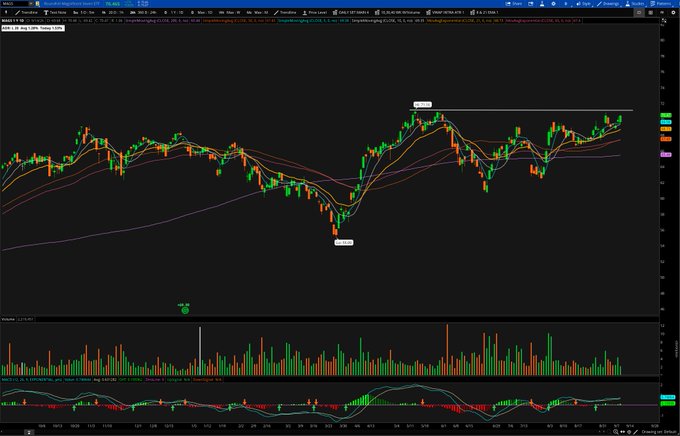
Task: Open chart settings gear in top blue bar
Action: pos(553,3)
